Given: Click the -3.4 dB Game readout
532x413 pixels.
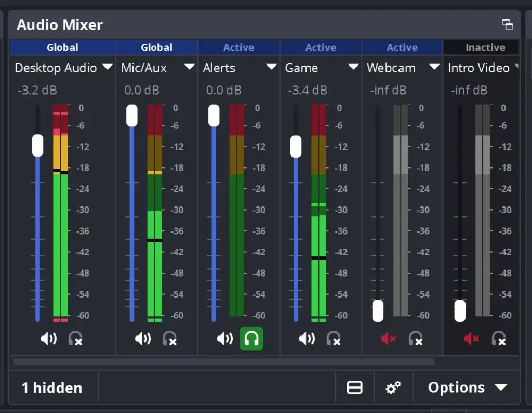Looking at the screenshot, I should click(308, 90).
